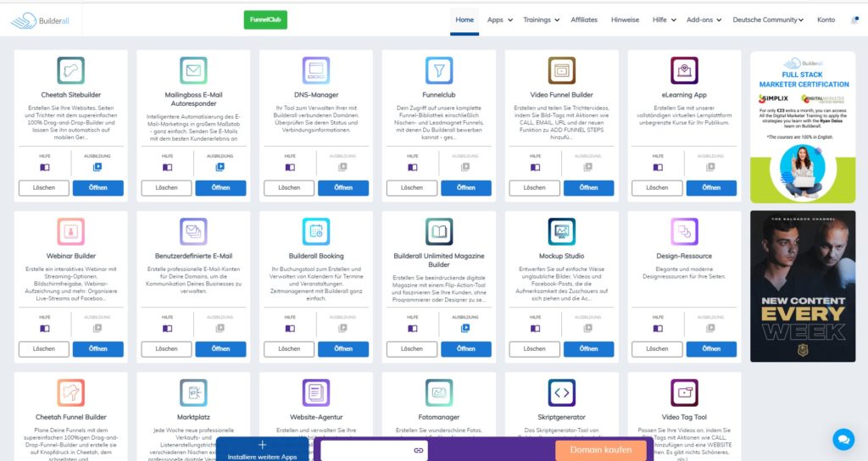Image resolution: width=868 pixels, height=461 pixels.
Task: Open Ausbildung video icon for Cheetah Sitebuilder
Action: [97, 167]
